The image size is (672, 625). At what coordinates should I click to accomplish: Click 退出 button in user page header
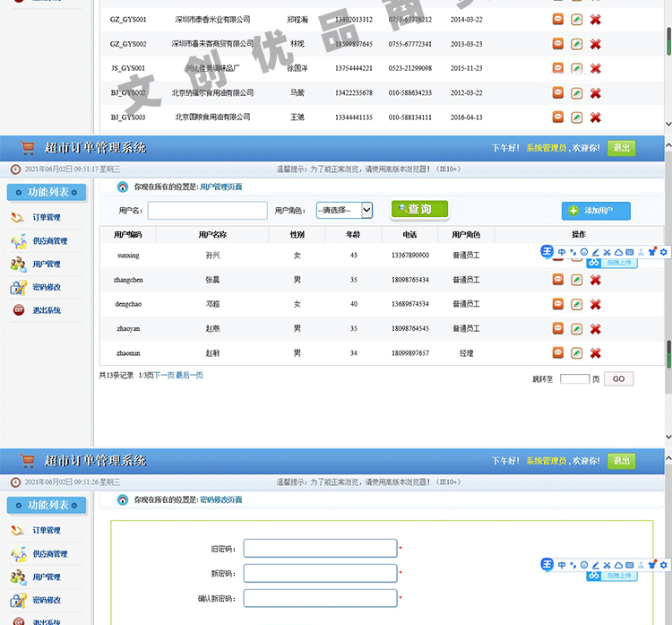(x=621, y=148)
